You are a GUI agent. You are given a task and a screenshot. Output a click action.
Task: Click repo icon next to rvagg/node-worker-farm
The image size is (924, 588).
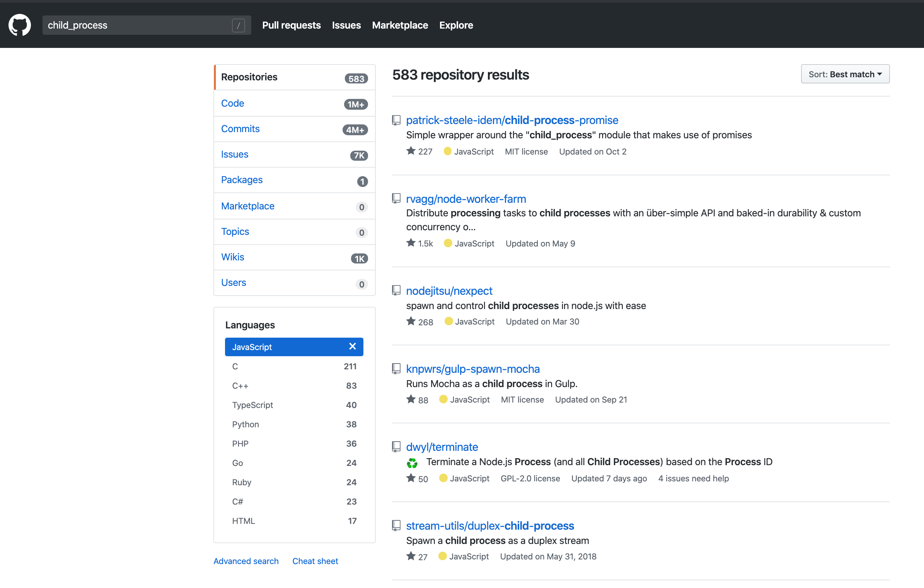pyautogui.click(x=396, y=199)
